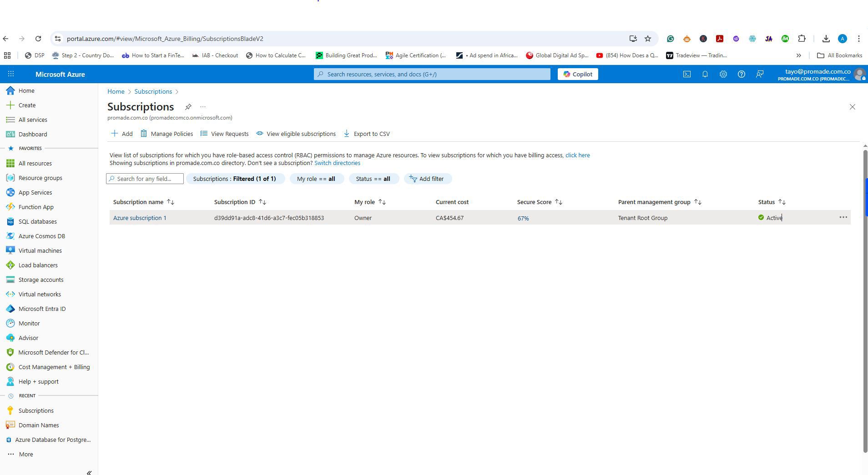The width and height of the screenshot is (868, 475).
Task: Open the Cloud Shell terminal
Action: pos(687,74)
